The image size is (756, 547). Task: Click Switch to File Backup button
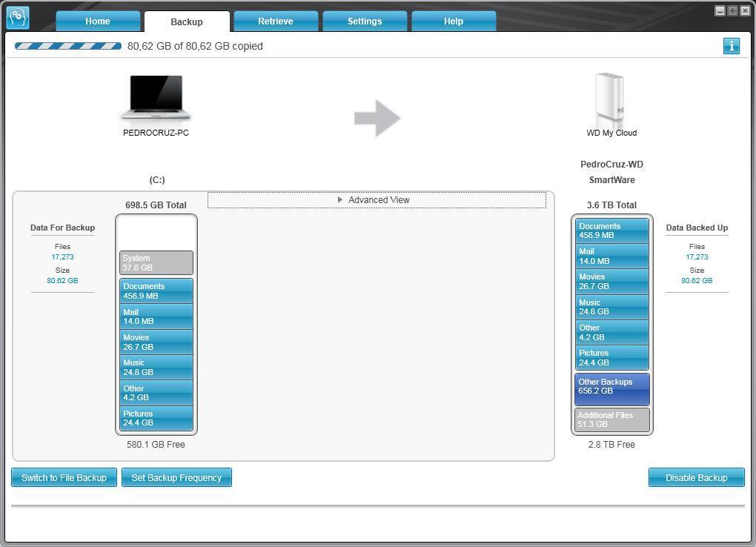pyautogui.click(x=64, y=477)
